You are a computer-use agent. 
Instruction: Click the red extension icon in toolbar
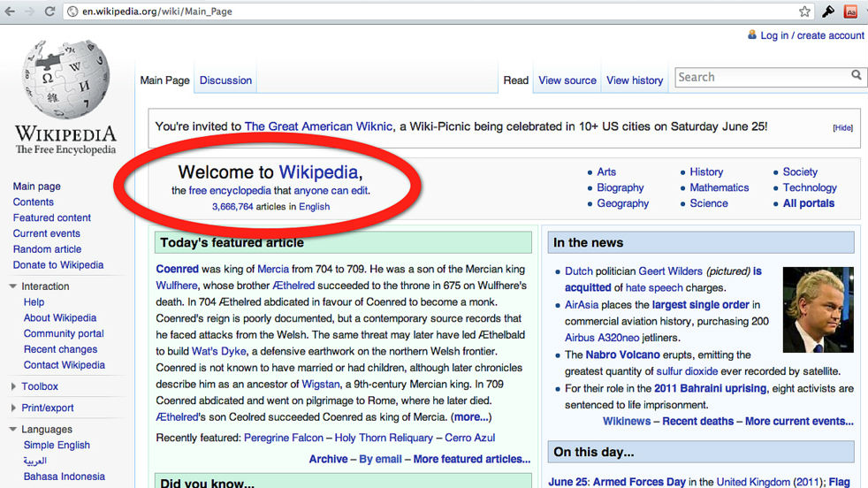(x=850, y=11)
